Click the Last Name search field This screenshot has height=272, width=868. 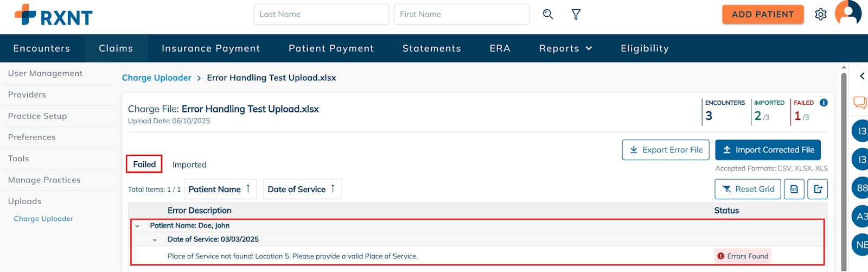pos(321,14)
